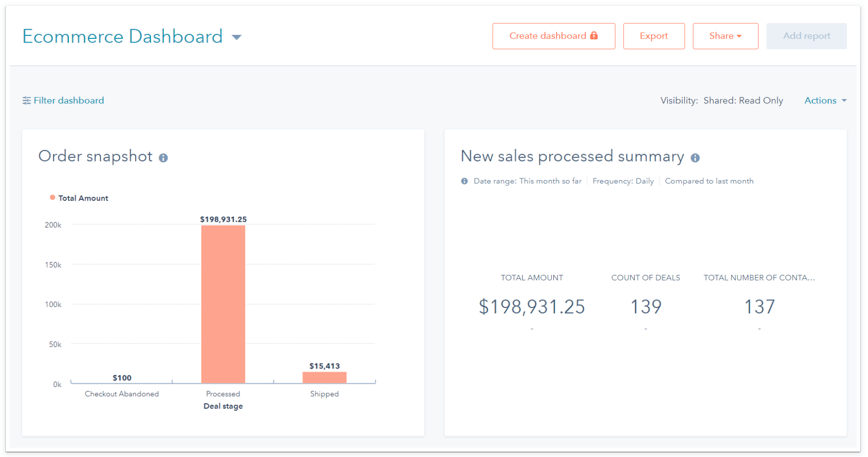Click the Shipped bar in the chart

pyautogui.click(x=324, y=377)
